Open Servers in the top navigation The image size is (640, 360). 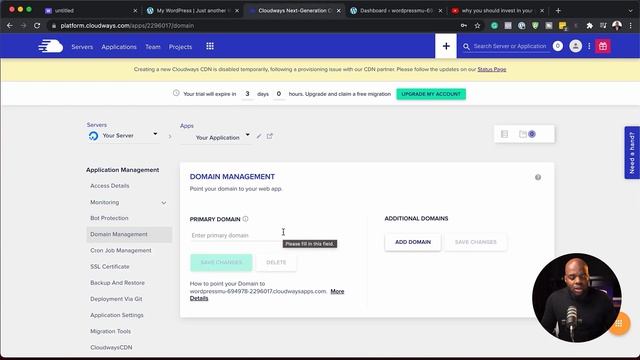[x=82, y=47]
